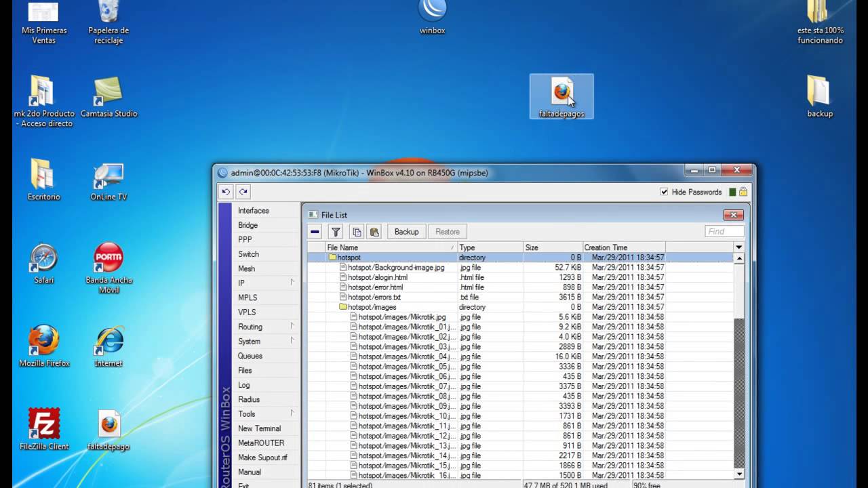Click the copy icon in File List toolbar
868x488 pixels.
(357, 232)
